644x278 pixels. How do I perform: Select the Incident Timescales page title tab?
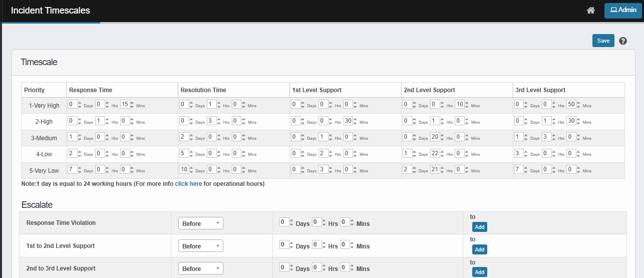coord(51,11)
